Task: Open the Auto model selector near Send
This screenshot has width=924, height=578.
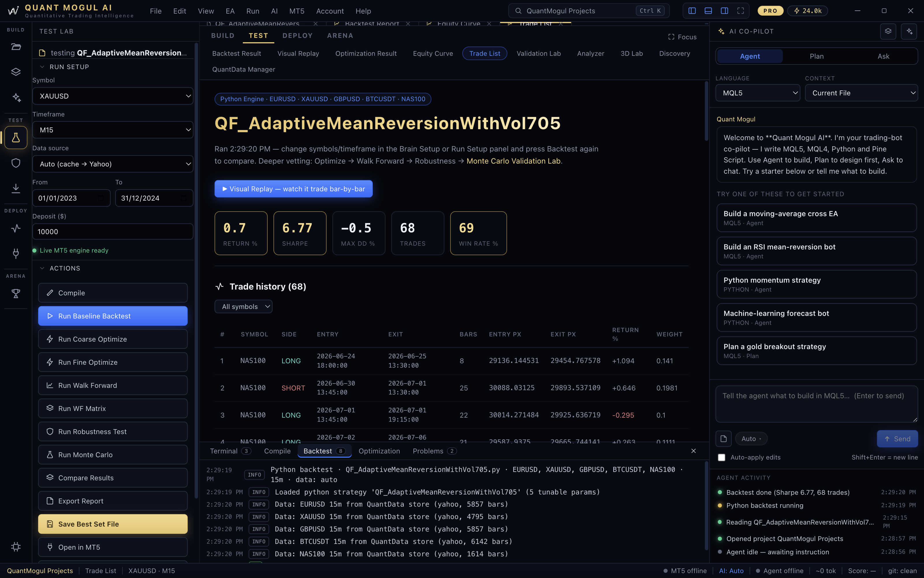Action: pos(751,439)
